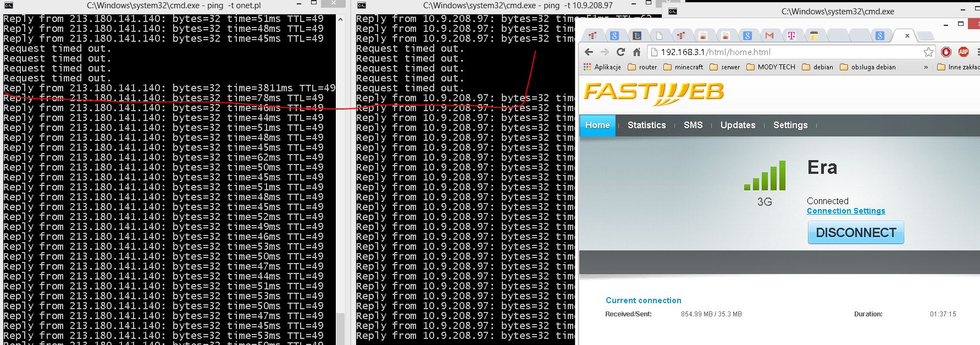The width and height of the screenshot is (980, 345).
Task: Switch to the blank page icon tab
Action: (659, 36)
